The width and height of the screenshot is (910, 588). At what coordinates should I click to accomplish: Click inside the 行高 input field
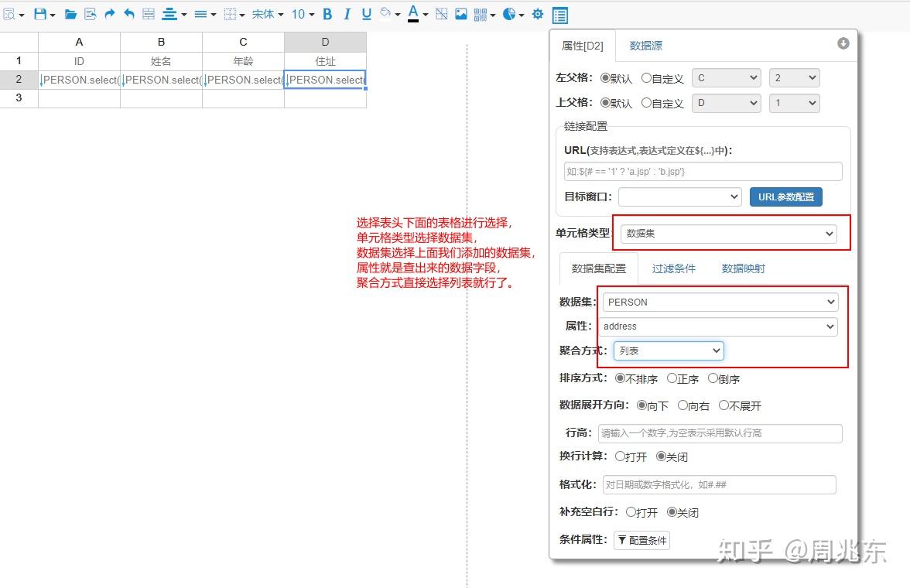tap(720, 433)
